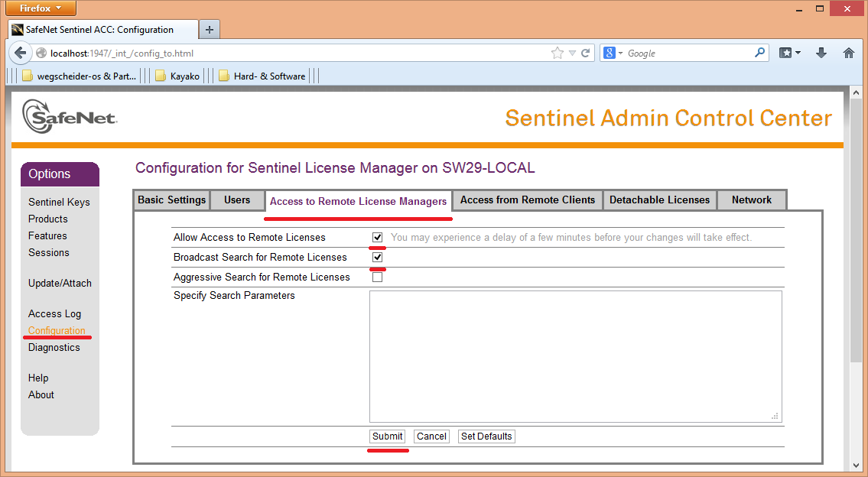Go to the Firefox home page icon

[x=849, y=53]
